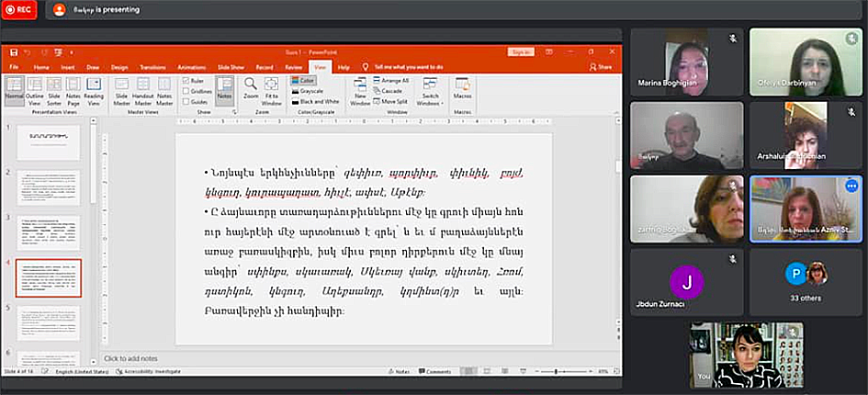Image resolution: width=868 pixels, height=395 pixels.
Task: Switch to the Slide Show tab
Action: coord(230,67)
